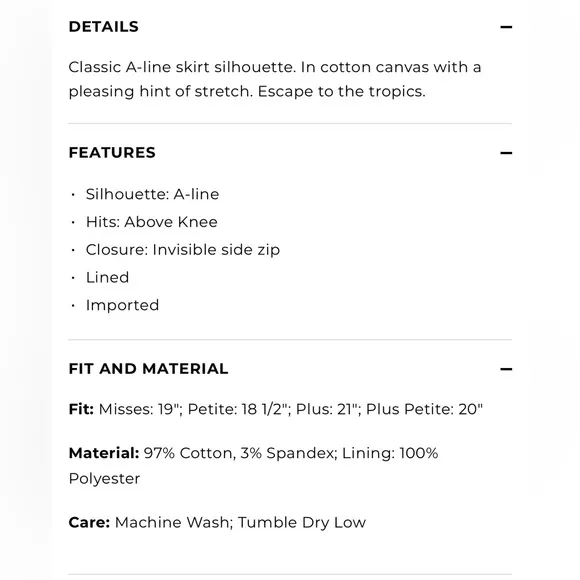The width and height of the screenshot is (580, 580).
Task: Click the bold Fit: label
Action: pyautogui.click(x=81, y=409)
